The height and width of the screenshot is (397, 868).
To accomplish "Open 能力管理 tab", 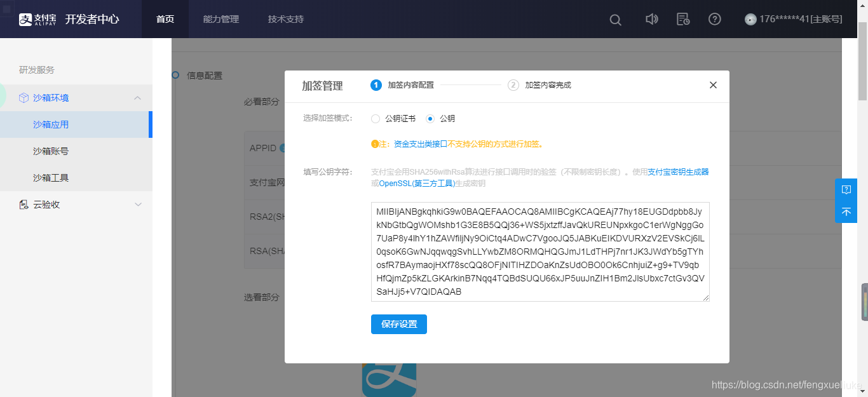I will [x=221, y=19].
